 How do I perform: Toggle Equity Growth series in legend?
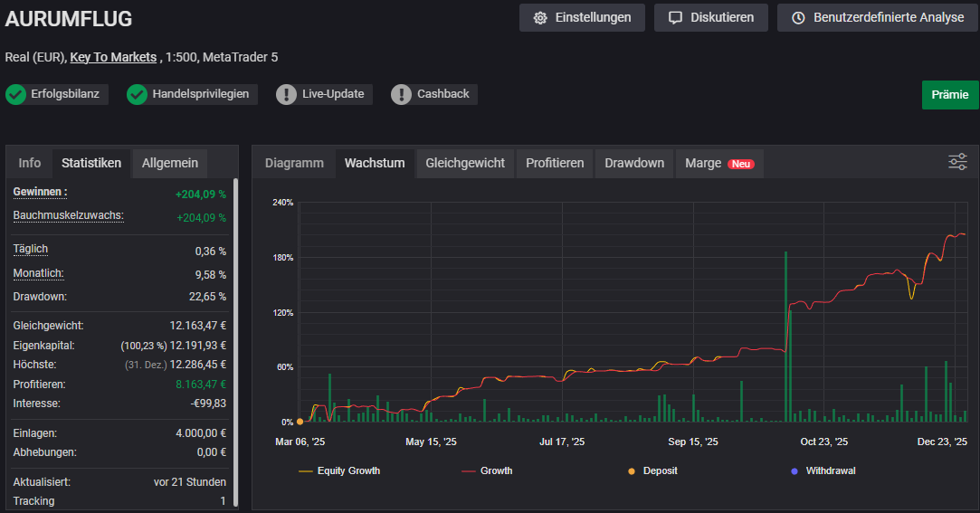pyautogui.click(x=339, y=470)
